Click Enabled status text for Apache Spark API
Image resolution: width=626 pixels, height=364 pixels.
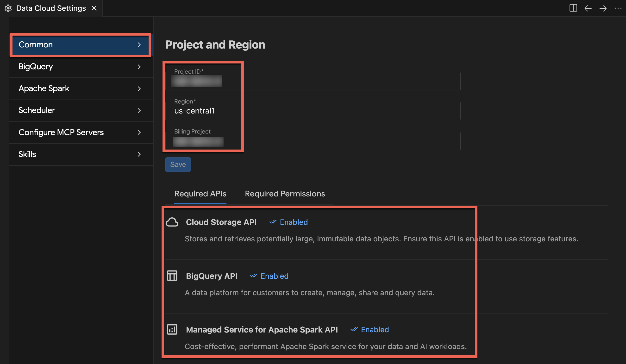click(x=375, y=330)
